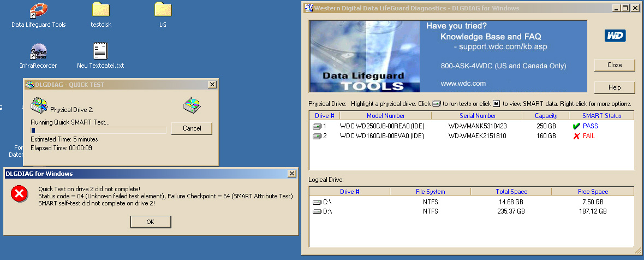Click the Data Lifeguard Tools banner image
The width and height of the screenshot is (644, 260).
pyautogui.click(x=365, y=56)
